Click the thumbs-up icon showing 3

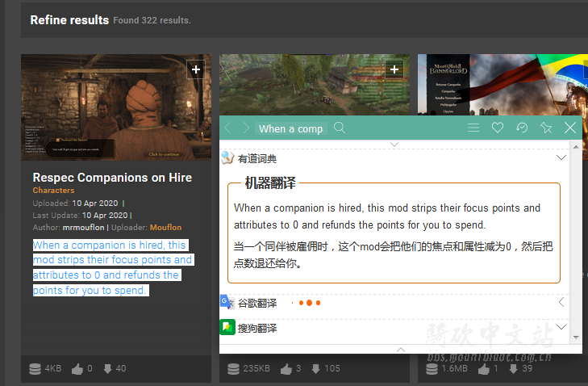click(286, 369)
